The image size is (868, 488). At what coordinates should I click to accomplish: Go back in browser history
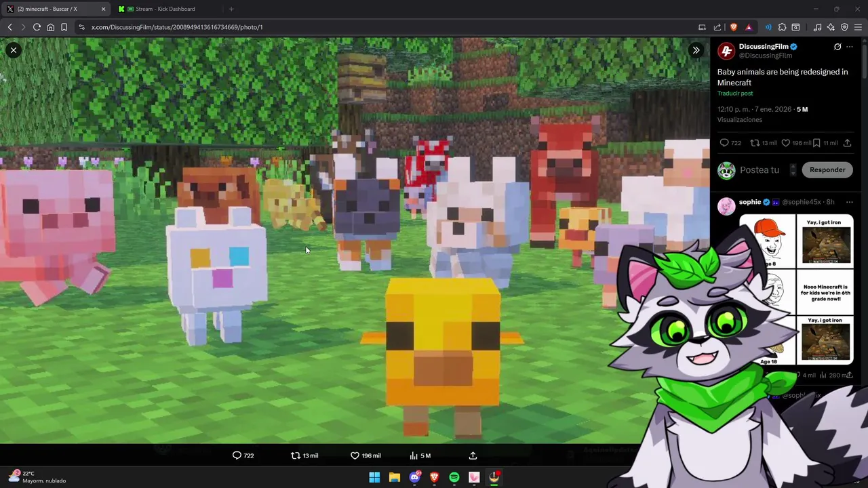coord(9,27)
